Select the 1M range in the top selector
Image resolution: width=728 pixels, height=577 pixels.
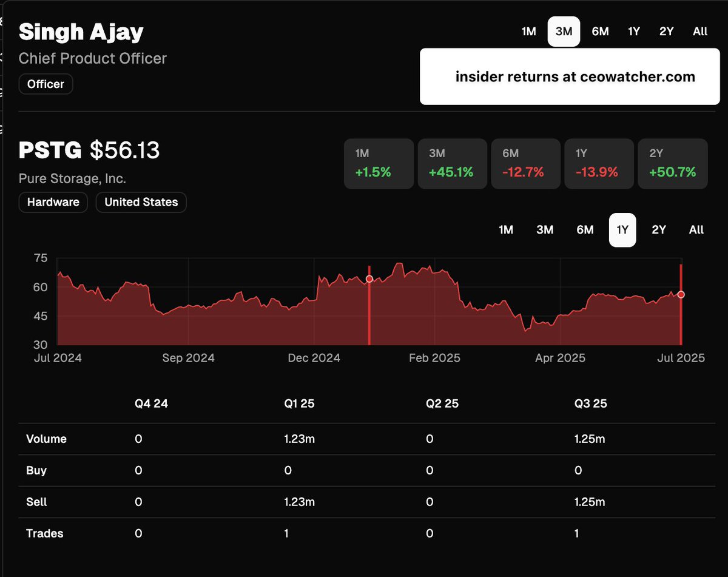pyautogui.click(x=529, y=32)
